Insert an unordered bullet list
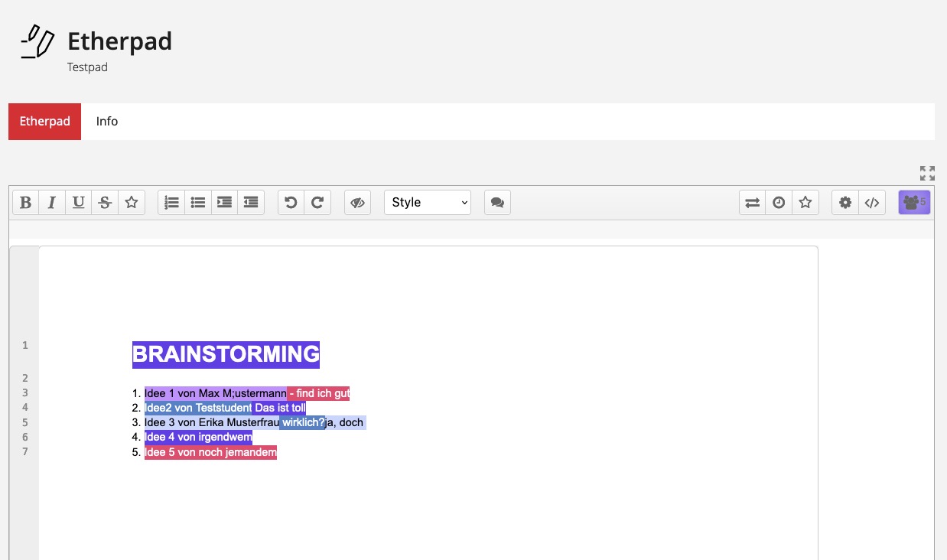Screen dimensions: 947x560 tap(198, 203)
